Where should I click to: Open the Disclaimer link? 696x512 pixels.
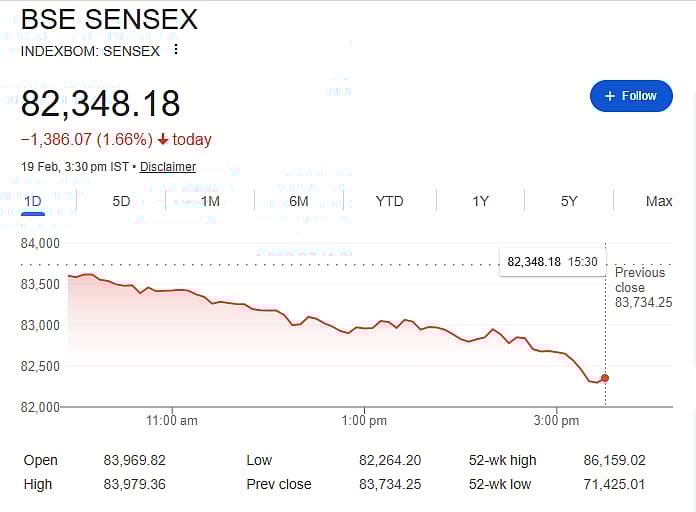tap(168, 167)
